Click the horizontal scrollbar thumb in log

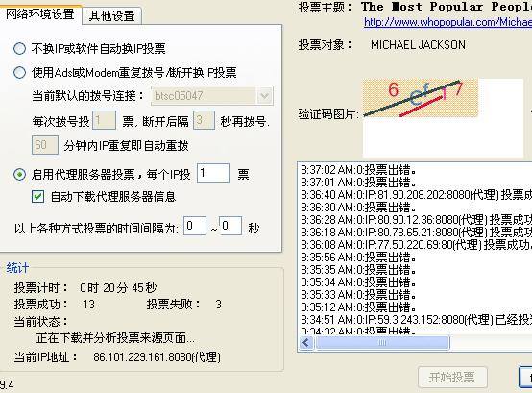point(382,342)
